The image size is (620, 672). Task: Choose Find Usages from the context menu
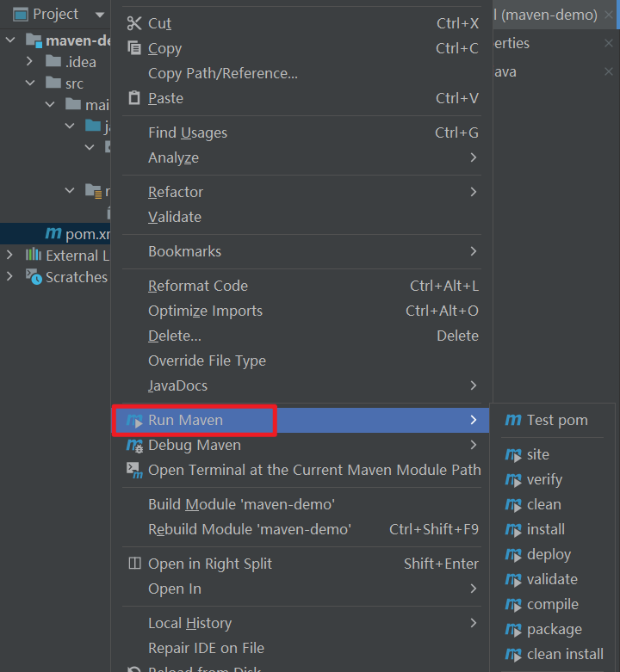click(x=188, y=133)
